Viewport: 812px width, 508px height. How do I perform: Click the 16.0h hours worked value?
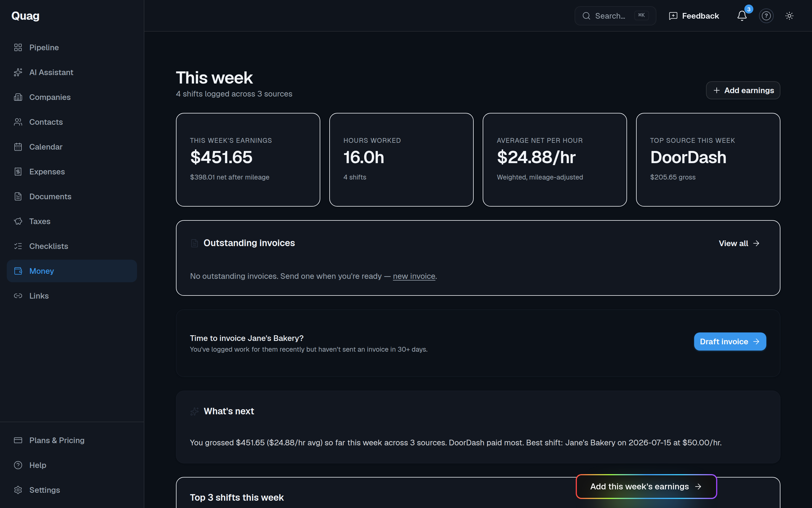click(x=364, y=157)
